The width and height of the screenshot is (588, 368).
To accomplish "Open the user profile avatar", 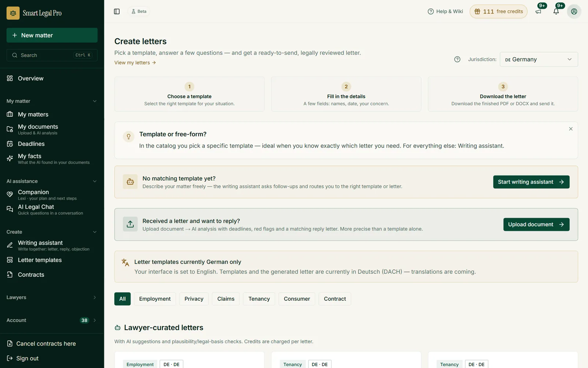I will pos(574,11).
